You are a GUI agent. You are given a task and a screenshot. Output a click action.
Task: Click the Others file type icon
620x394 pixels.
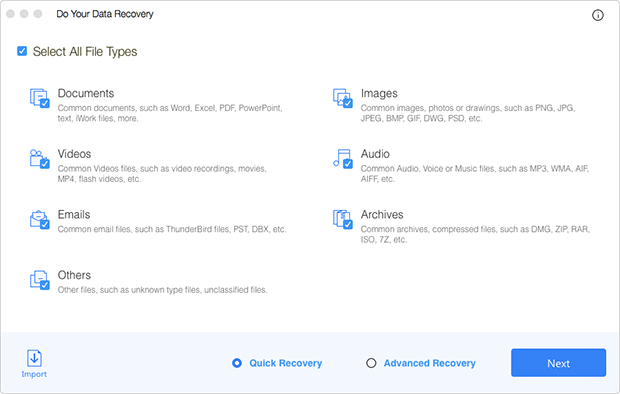pyautogui.click(x=40, y=280)
